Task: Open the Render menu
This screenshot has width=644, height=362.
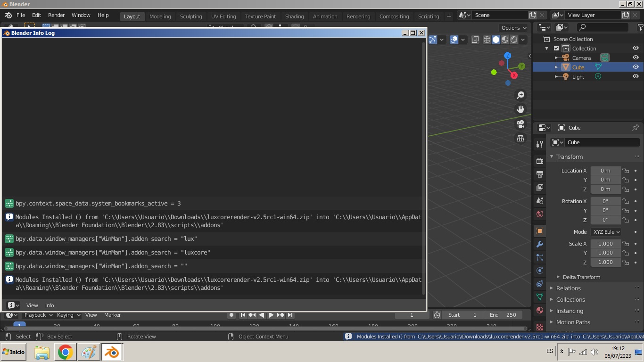Action: click(x=56, y=15)
